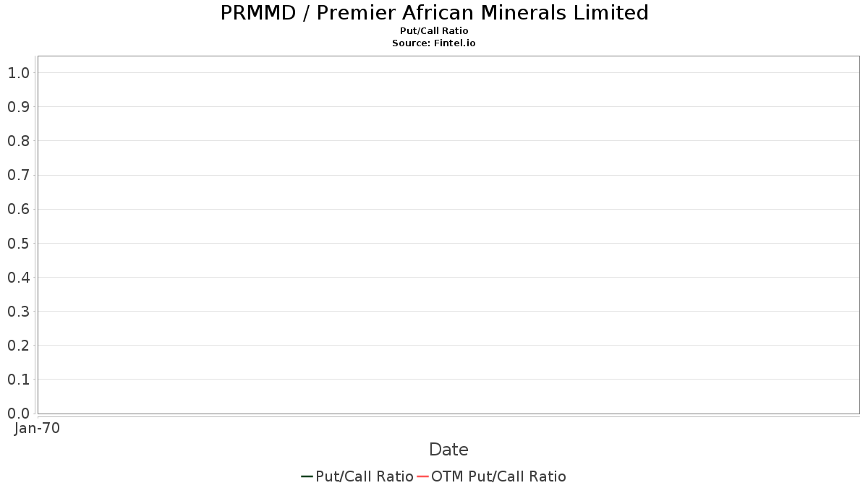Screen dimensions: 868x488
Task: Click the dark green Put/Call Ratio legend line
Action: (307, 476)
